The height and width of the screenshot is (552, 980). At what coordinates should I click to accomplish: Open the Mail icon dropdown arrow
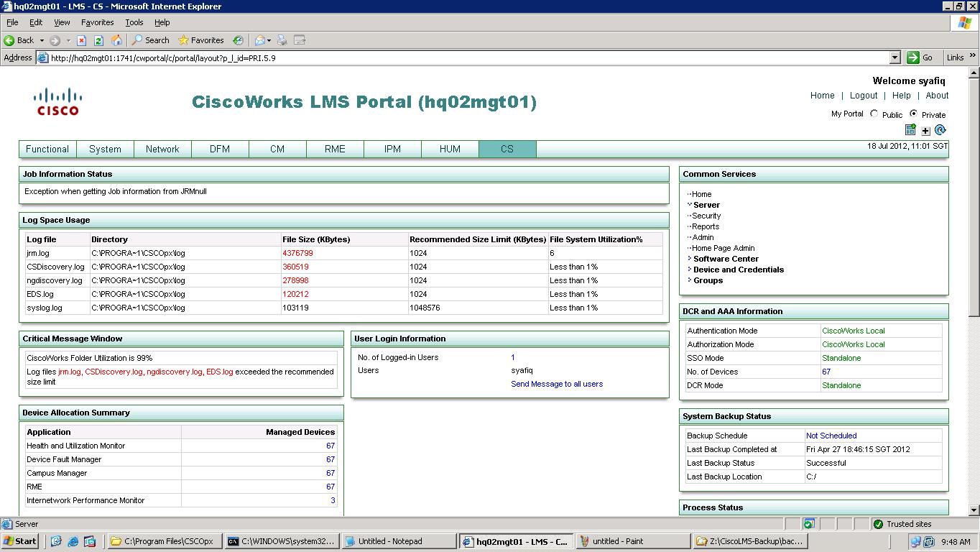point(269,40)
